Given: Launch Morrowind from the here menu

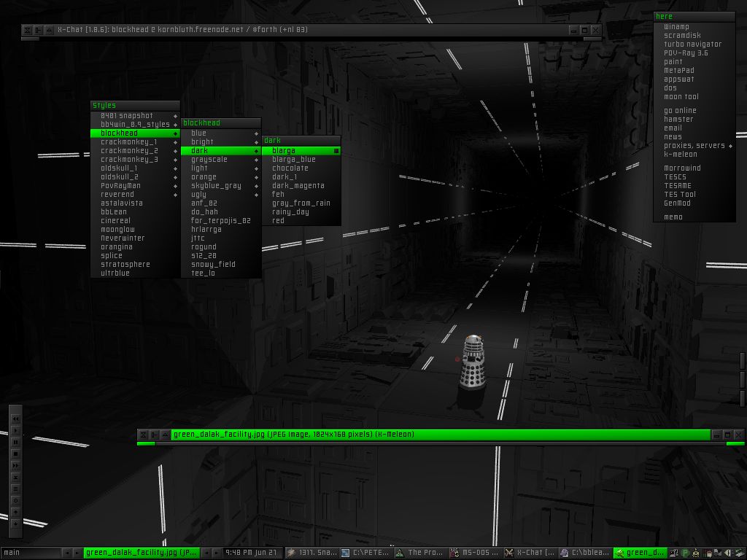Looking at the screenshot, I should [x=694, y=168].
